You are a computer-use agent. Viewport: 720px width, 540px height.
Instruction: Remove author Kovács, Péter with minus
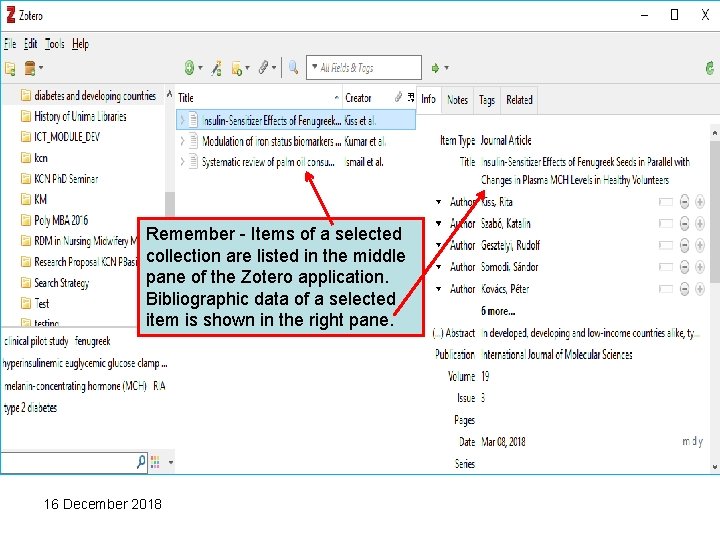click(x=684, y=289)
